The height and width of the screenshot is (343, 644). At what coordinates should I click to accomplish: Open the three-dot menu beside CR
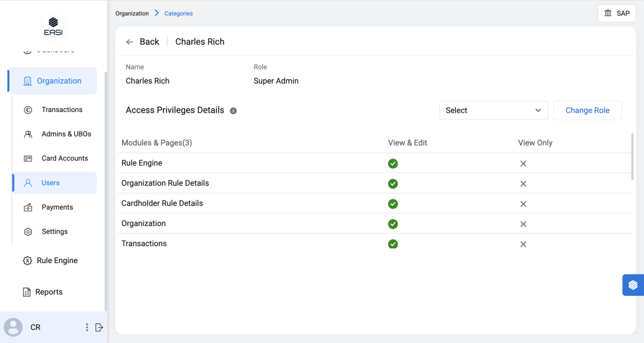point(87,327)
